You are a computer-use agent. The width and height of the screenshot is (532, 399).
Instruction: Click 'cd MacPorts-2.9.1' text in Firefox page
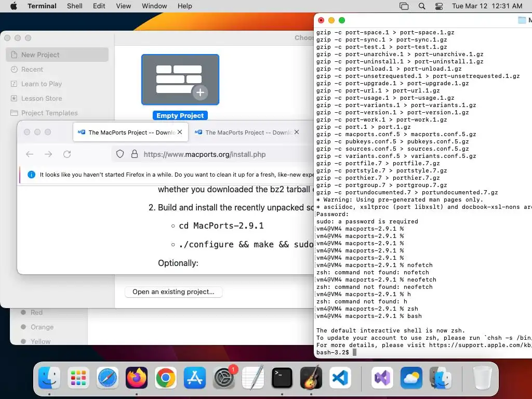tap(221, 225)
